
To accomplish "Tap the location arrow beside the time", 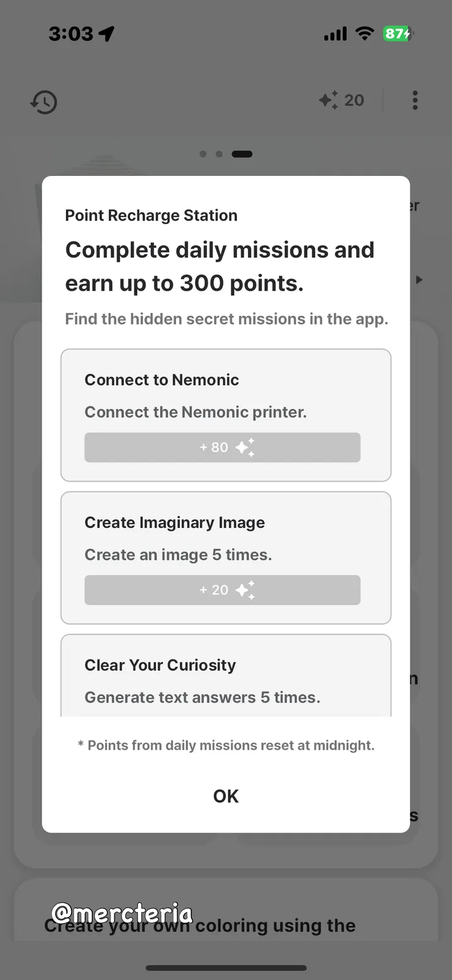I will pyautogui.click(x=107, y=34).
